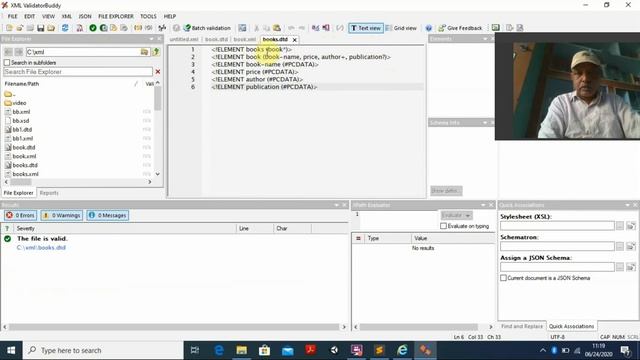Click the Windows Start button

(x=11, y=350)
